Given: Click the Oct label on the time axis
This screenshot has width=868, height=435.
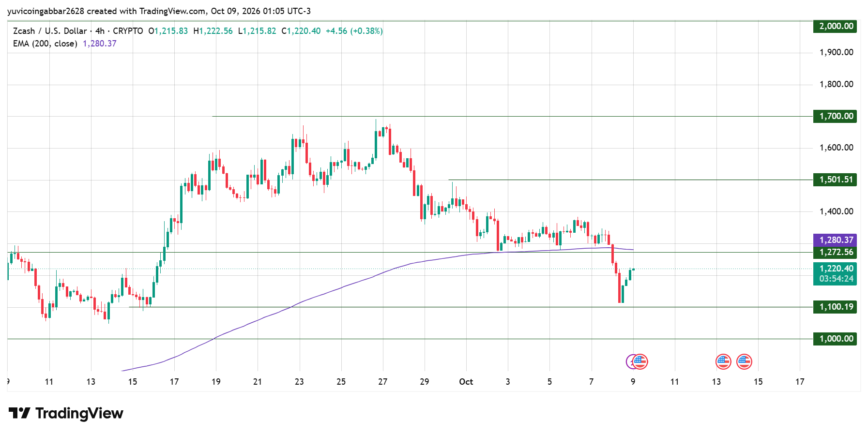Looking at the screenshot, I should coord(466,382).
